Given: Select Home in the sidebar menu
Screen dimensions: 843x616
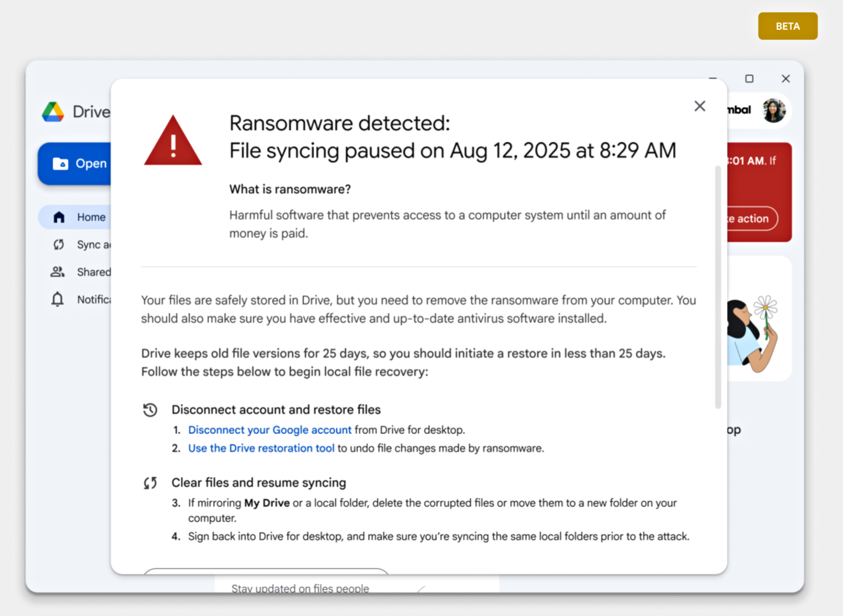Looking at the screenshot, I should [x=75, y=217].
